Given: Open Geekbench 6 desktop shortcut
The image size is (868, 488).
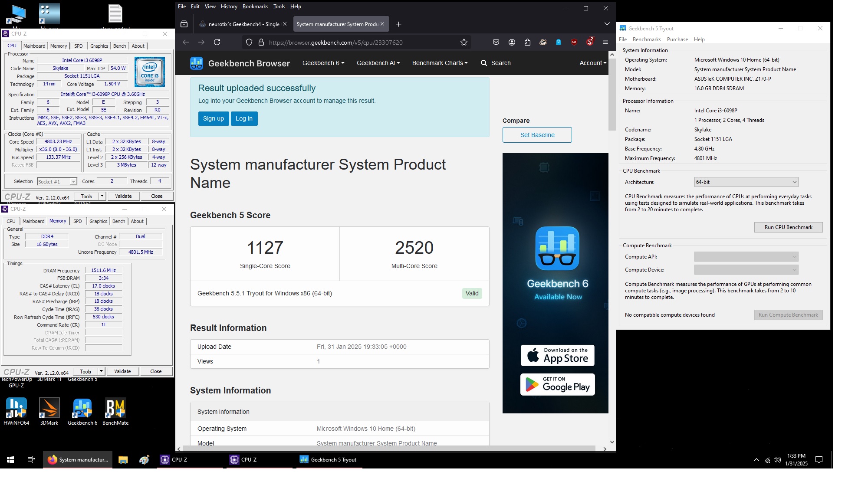Looking at the screenshot, I should click(x=82, y=411).
